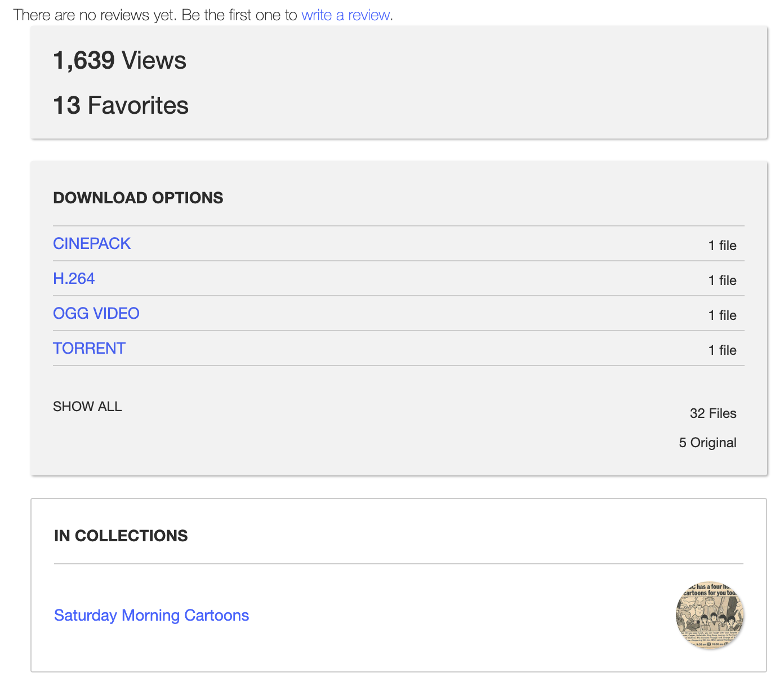Click "1 file" in the CINEPACK row
Screen dimensions: 784x686
(x=722, y=246)
